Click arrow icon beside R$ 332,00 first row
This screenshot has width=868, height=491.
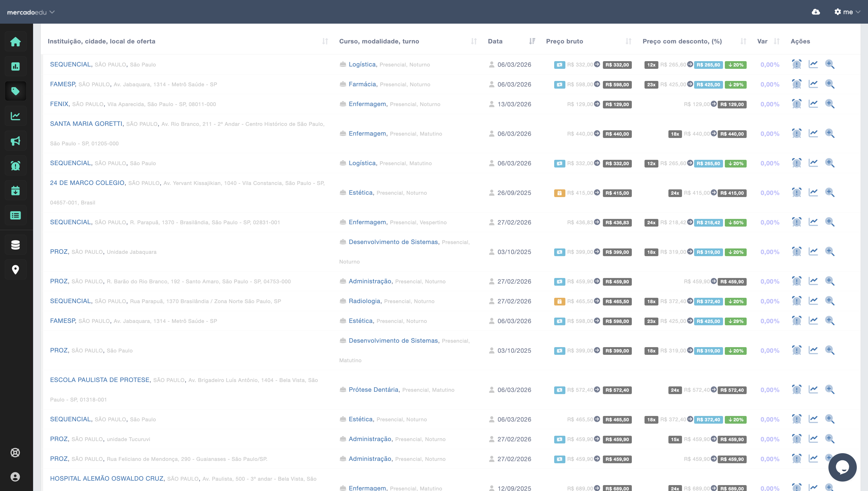click(x=597, y=64)
